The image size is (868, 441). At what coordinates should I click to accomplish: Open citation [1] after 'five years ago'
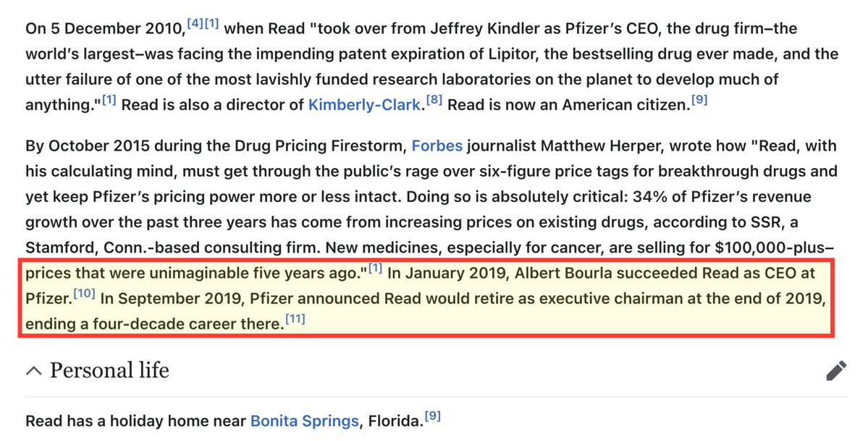tap(375, 269)
